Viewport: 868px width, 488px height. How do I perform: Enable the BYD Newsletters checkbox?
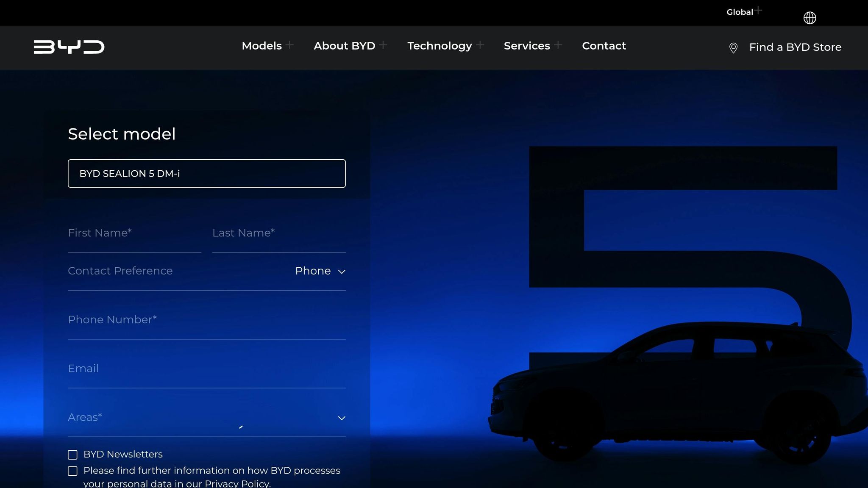(72, 455)
